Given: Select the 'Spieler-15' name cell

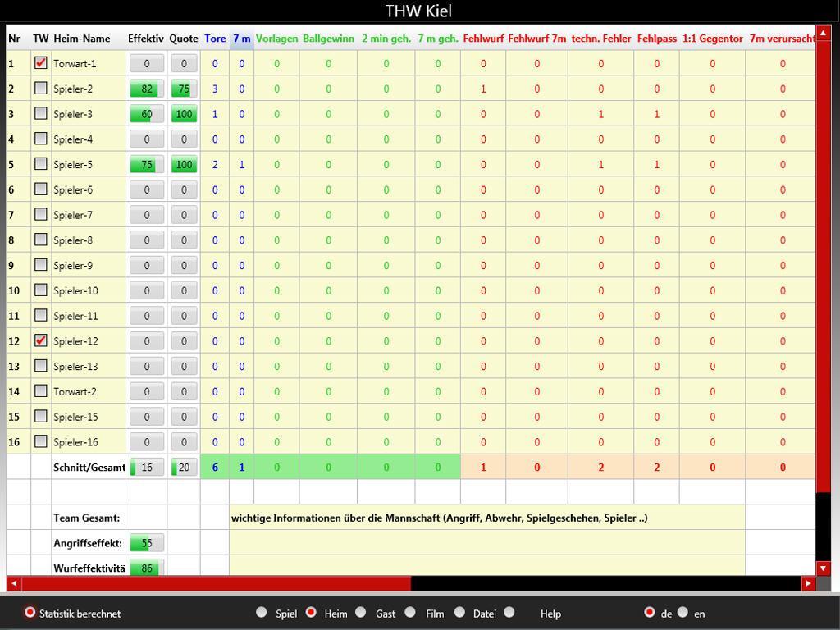Looking at the screenshot, I should (89, 416).
